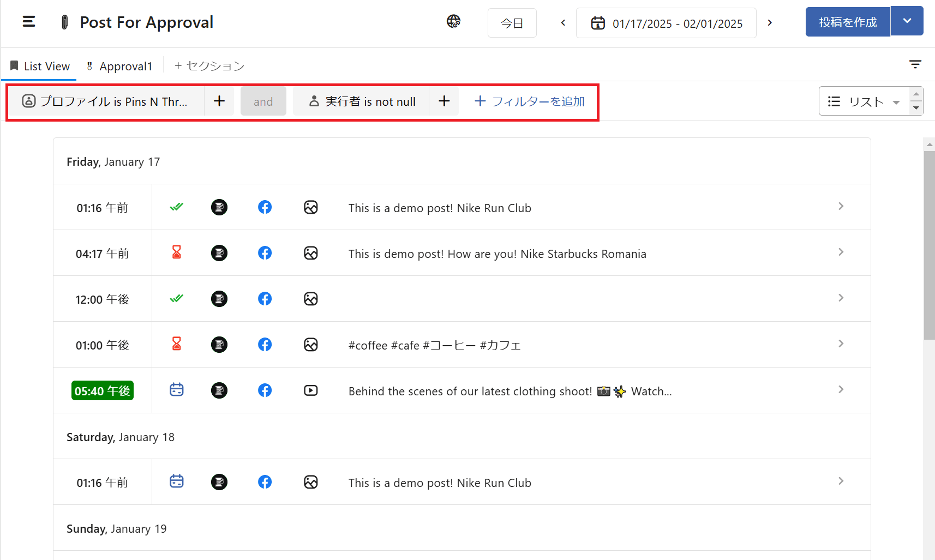Viewport: 935px width, 560px height.
Task: Open the 01/17/2025 - 02/01/2025 date picker
Action: point(666,23)
